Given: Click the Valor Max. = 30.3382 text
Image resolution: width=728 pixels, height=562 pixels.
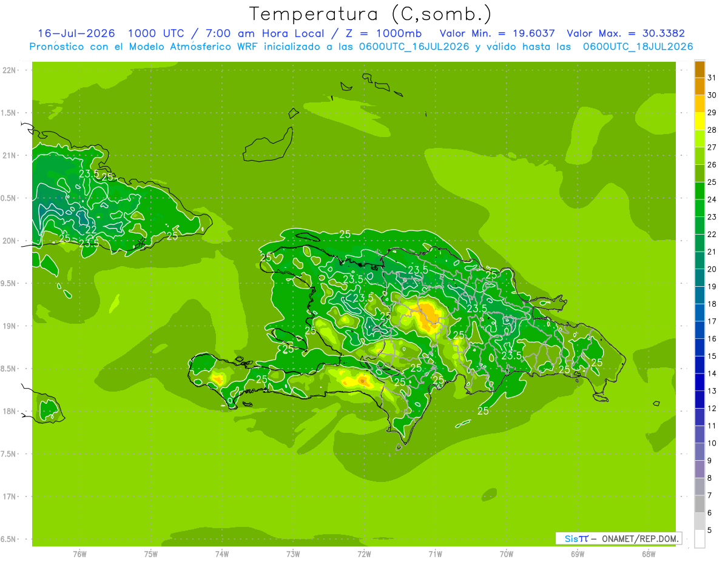Looking at the screenshot, I should pos(625,33).
